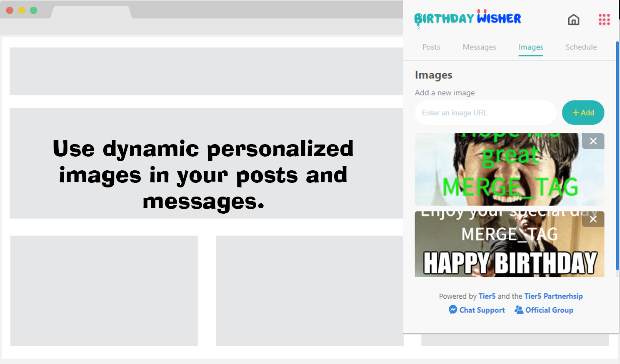Screen dimensions: 620x364
Task: Open the Messages tab
Action: (x=479, y=47)
